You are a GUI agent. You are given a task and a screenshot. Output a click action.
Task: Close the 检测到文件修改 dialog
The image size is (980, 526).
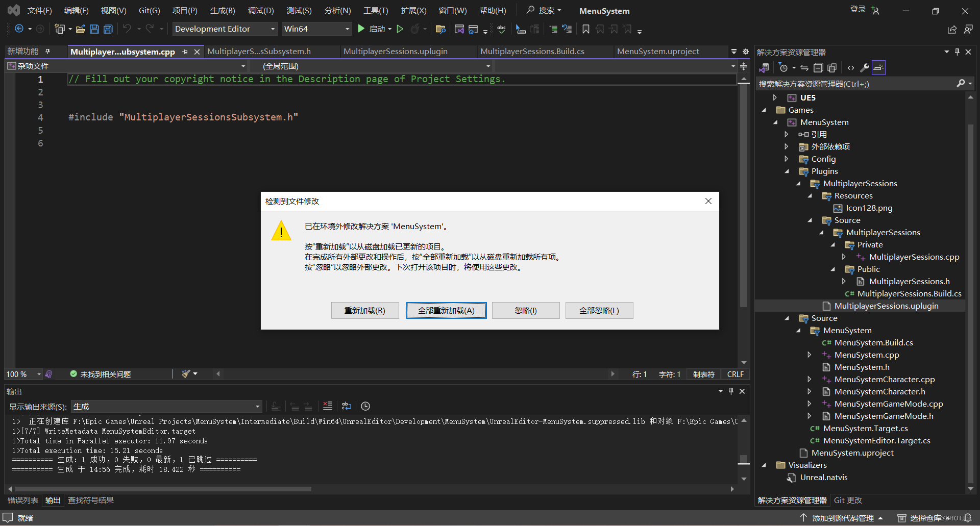(x=708, y=201)
